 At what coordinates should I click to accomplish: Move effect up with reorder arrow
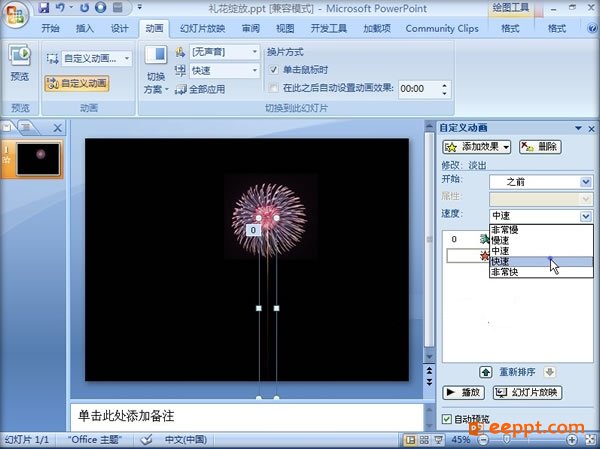pyautogui.click(x=486, y=372)
